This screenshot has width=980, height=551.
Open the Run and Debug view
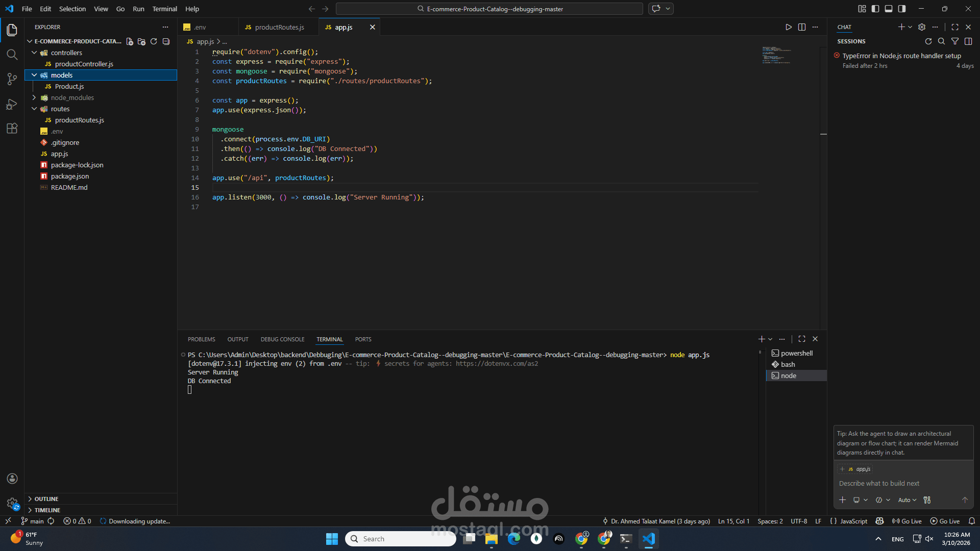[12, 104]
